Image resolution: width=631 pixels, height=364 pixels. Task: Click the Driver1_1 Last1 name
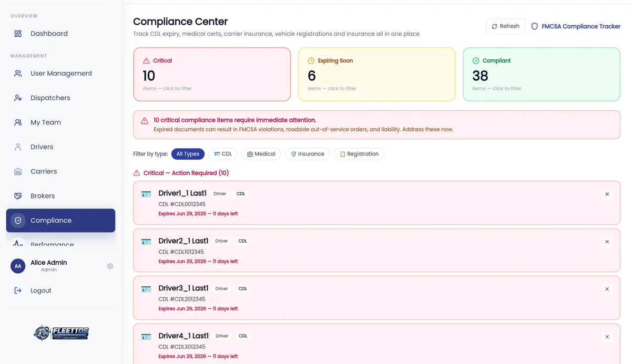[x=182, y=193]
